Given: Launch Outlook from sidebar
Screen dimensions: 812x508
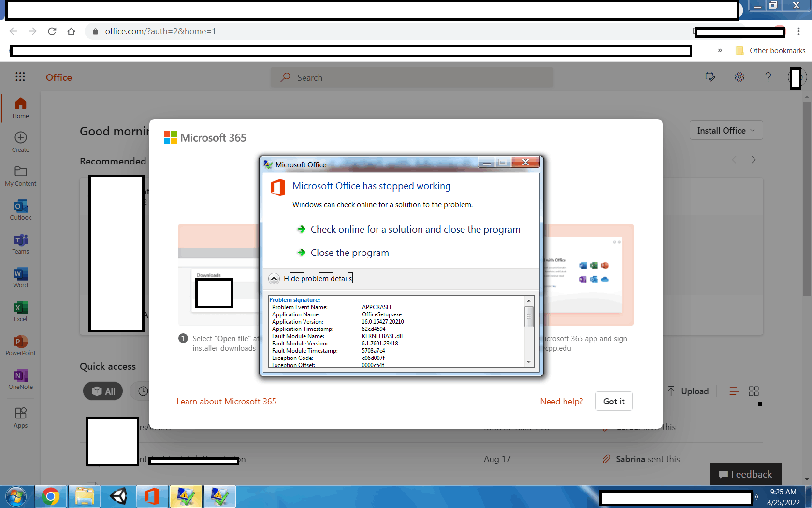Looking at the screenshot, I should coord(20,210).
